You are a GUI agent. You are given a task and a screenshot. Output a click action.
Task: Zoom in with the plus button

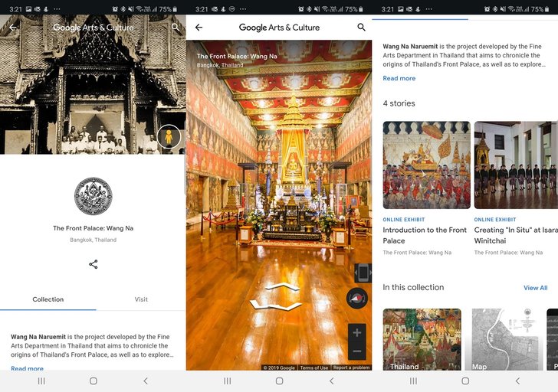[357, 332]
